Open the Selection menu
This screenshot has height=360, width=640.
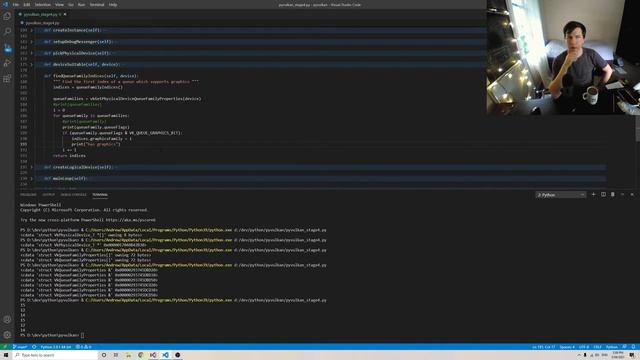42,4
